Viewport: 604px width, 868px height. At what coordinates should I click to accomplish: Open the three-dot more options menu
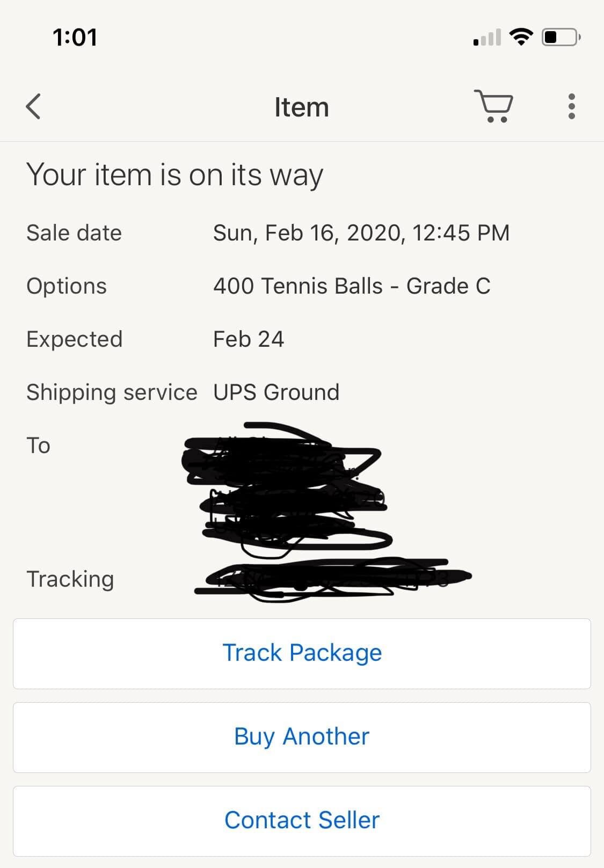(571, 106)
